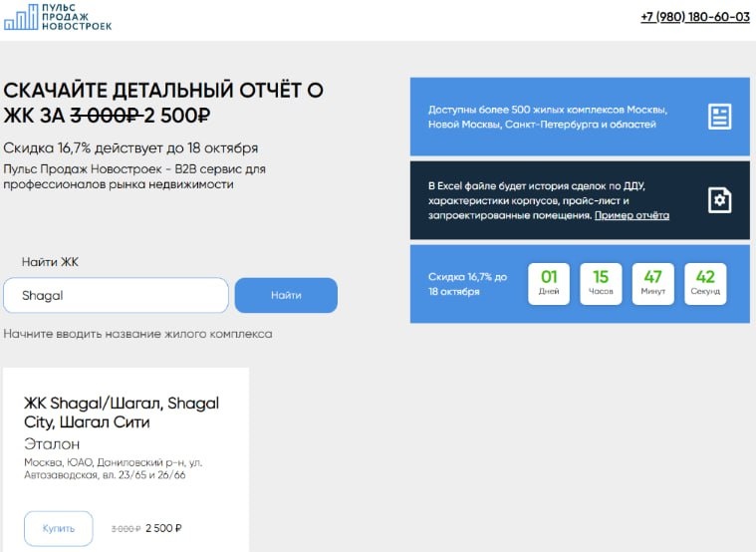Click the Найти button
This screenshot has height=552, width=756.
286,295
